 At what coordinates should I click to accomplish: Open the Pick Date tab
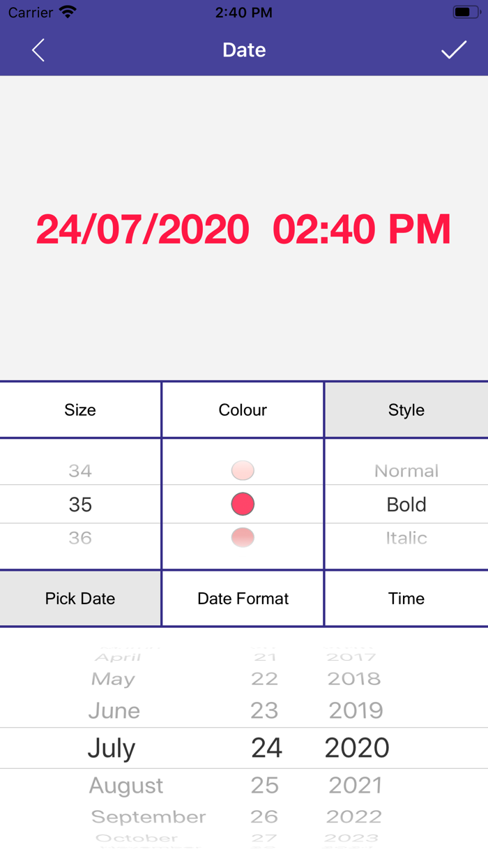tap(80, 599)
